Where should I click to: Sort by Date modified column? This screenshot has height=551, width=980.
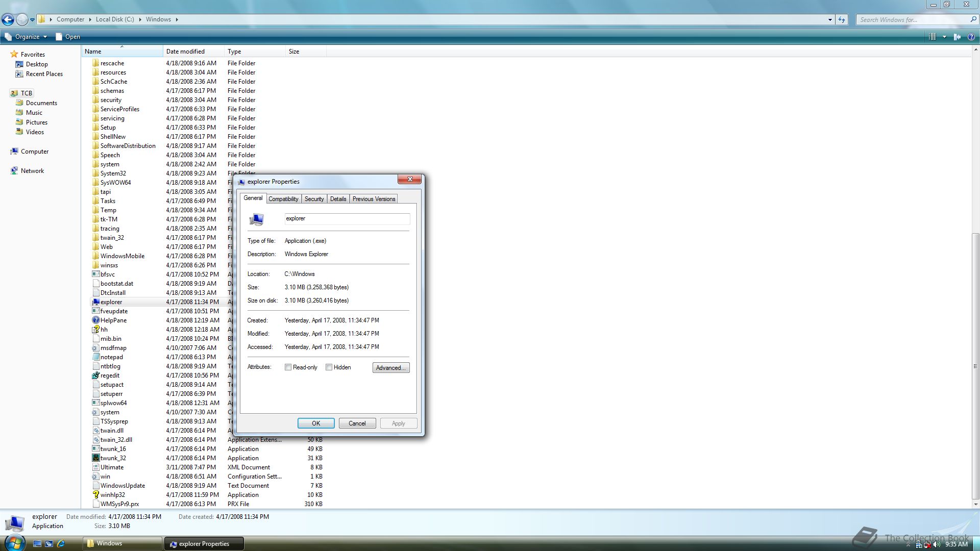click(193, 52)
